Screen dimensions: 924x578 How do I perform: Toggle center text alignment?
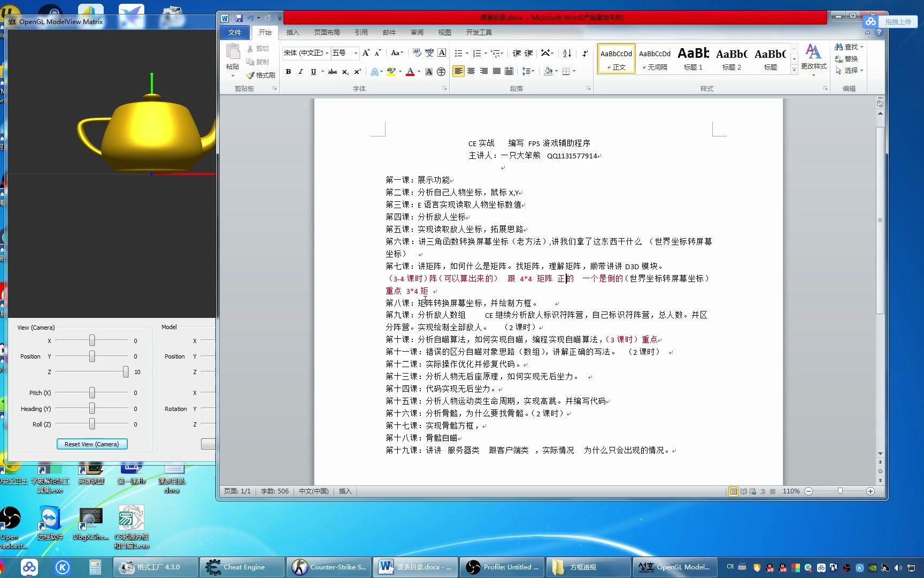471,71
